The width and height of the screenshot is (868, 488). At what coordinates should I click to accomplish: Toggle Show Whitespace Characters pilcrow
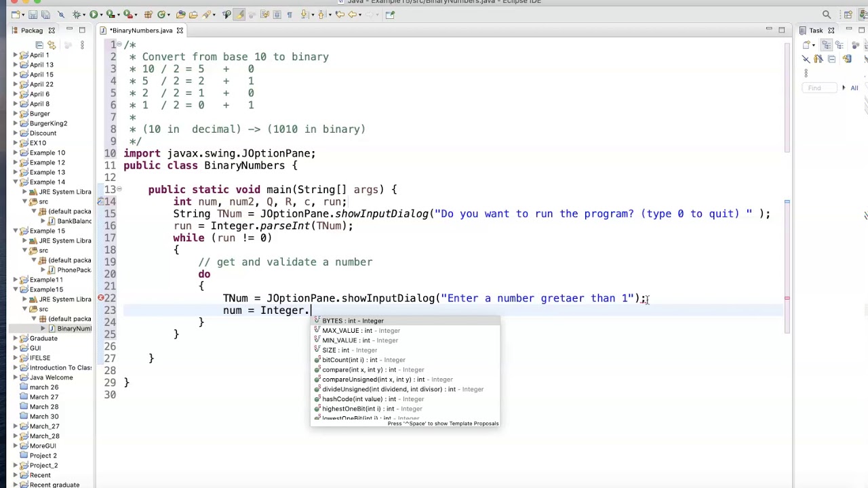click(x=290, y=14)
